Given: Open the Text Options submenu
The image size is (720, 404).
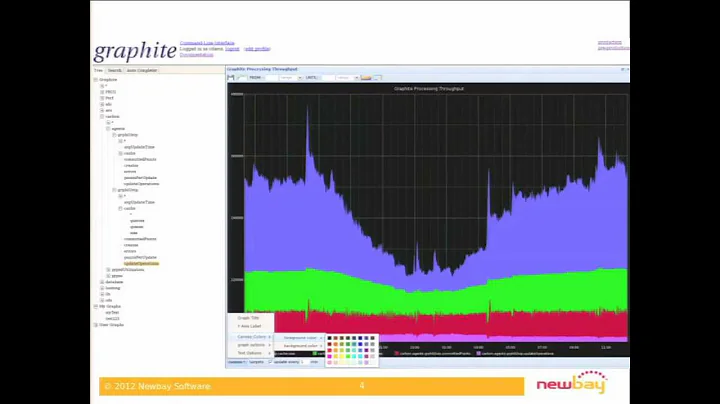Looking at the screenshot, I should pyautogui.click(x=250, y=353).
